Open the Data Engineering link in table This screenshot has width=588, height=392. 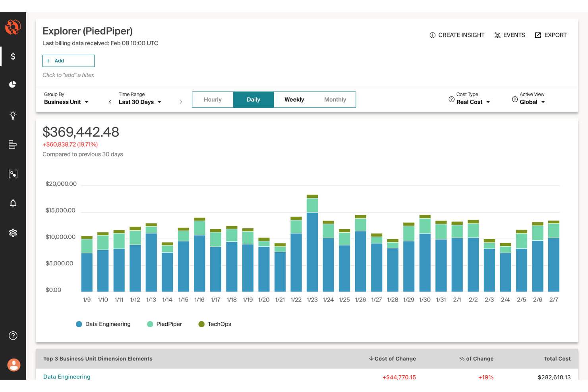(x=67, y=377)
